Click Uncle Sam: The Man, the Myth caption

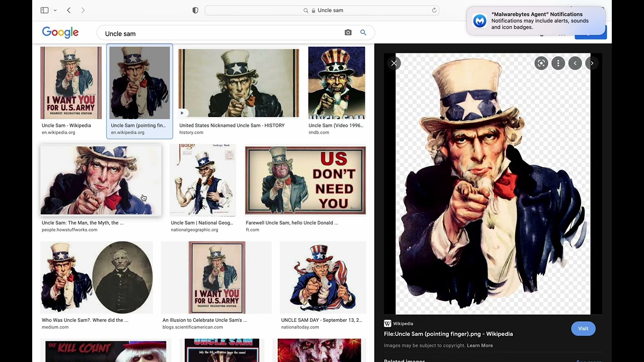coord(83,223)
